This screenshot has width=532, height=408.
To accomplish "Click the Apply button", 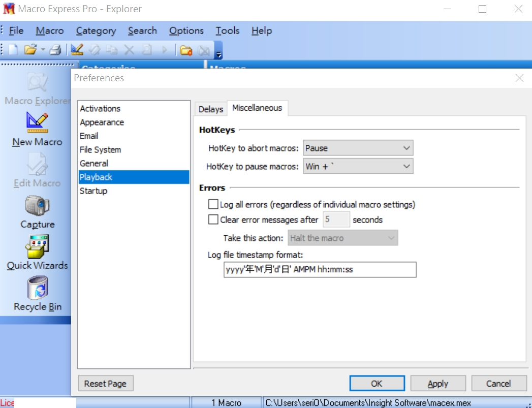I will point(438,384).
